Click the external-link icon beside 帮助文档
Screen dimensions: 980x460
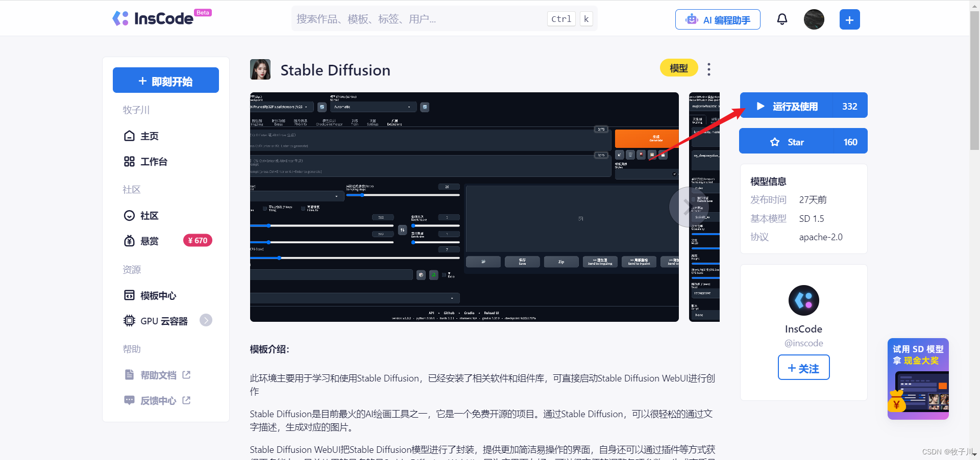point(186,375)
